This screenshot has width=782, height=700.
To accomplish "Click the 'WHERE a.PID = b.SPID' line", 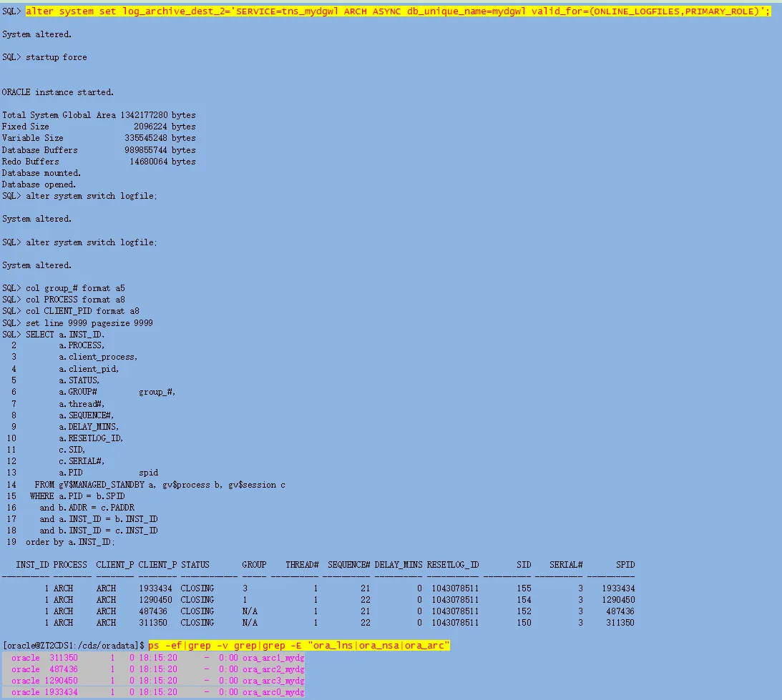I will pos(77,496).
